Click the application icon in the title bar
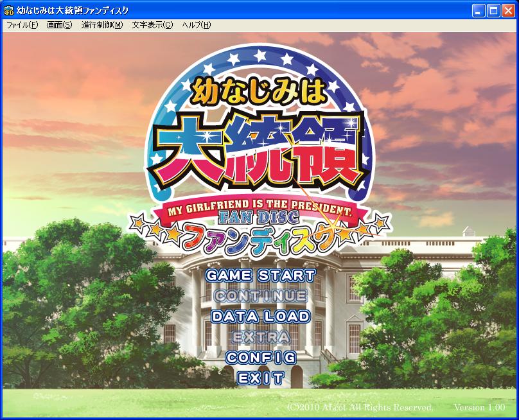 (x=8, y=10)
